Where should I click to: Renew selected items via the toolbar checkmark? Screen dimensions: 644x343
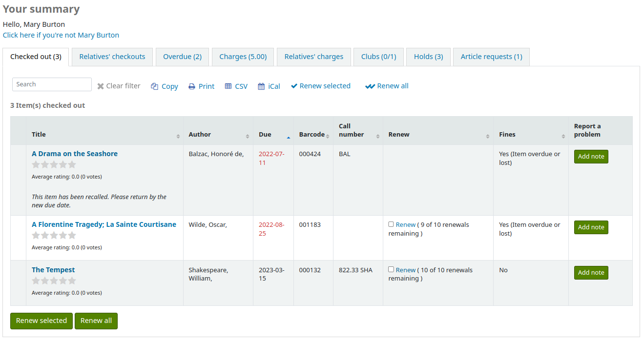click(x=320, y=86)
